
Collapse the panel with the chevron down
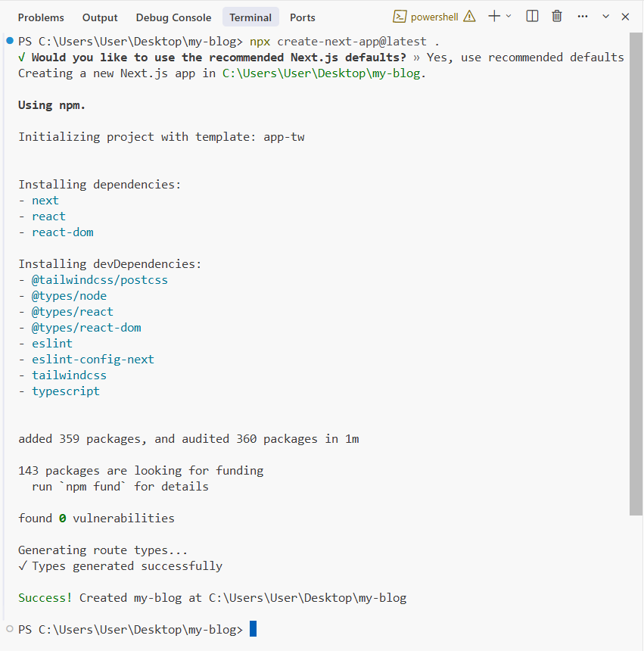click(605, 17)
